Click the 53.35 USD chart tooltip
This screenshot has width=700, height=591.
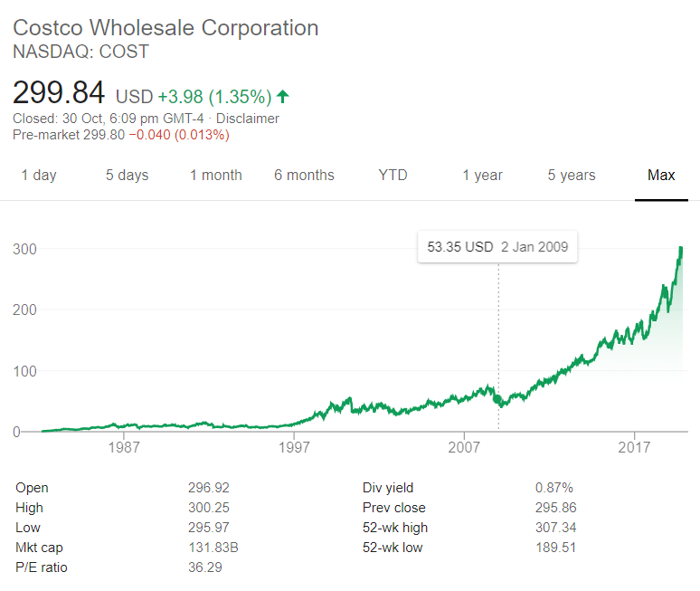[497, 247]
